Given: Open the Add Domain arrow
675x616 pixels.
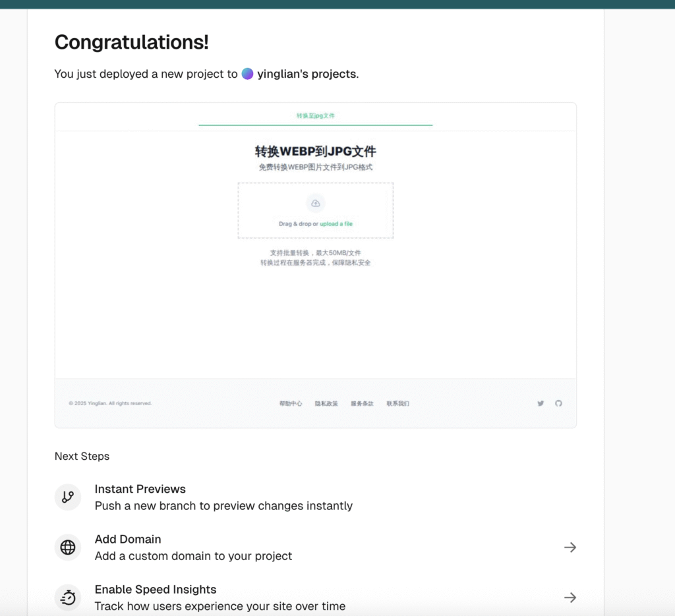Looking at the screenshot, I should click(x=570, y=547).
